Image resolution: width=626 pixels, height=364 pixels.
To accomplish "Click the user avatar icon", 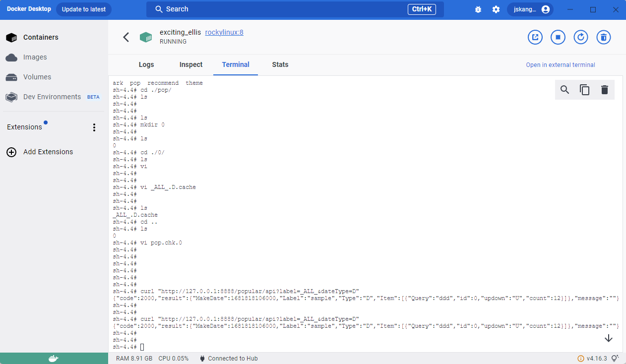I will [x=546, y=9].
